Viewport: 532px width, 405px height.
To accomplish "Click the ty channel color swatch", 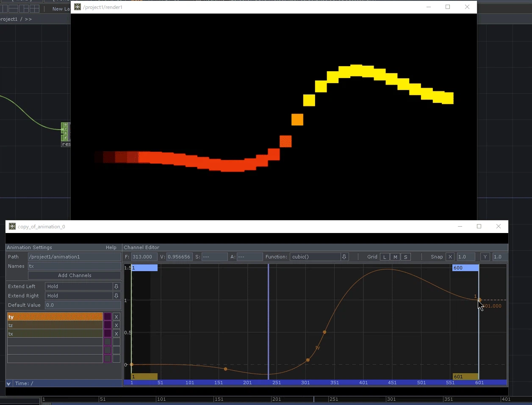I will [x=108, y=317].
